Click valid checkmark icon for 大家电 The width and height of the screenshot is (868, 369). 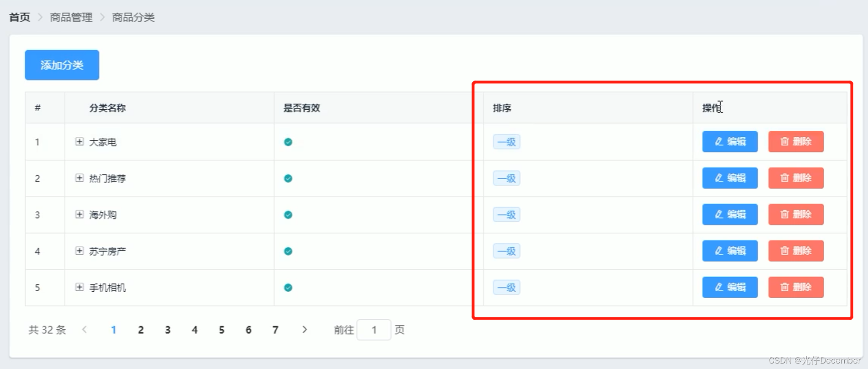288,142
